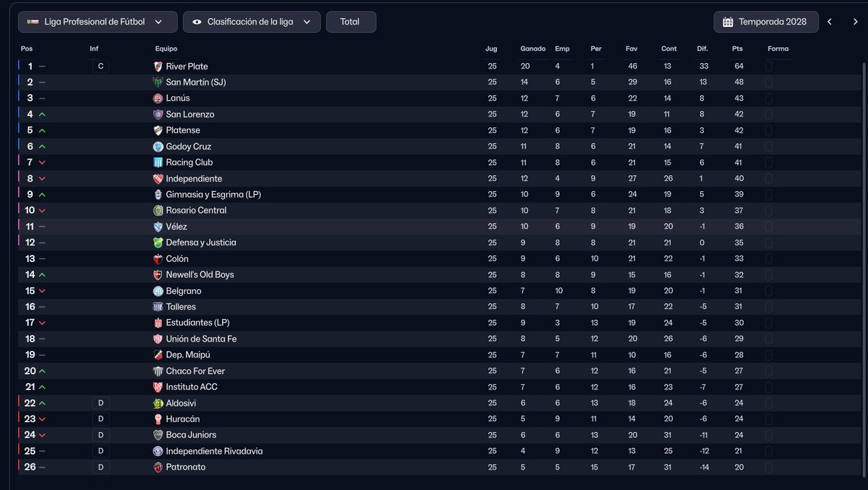
Task: Click the Godoy Cruz club crest
Action: [x=158, y=146]
